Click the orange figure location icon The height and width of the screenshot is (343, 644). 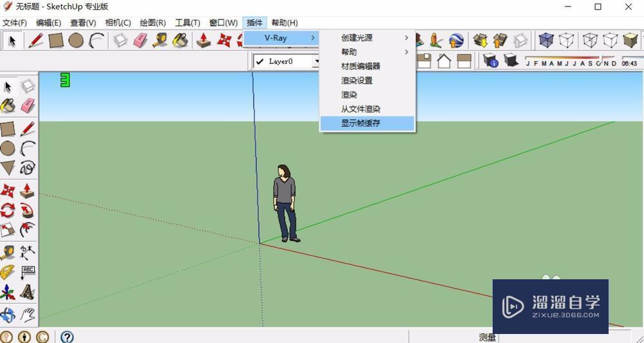click(435, 41)
